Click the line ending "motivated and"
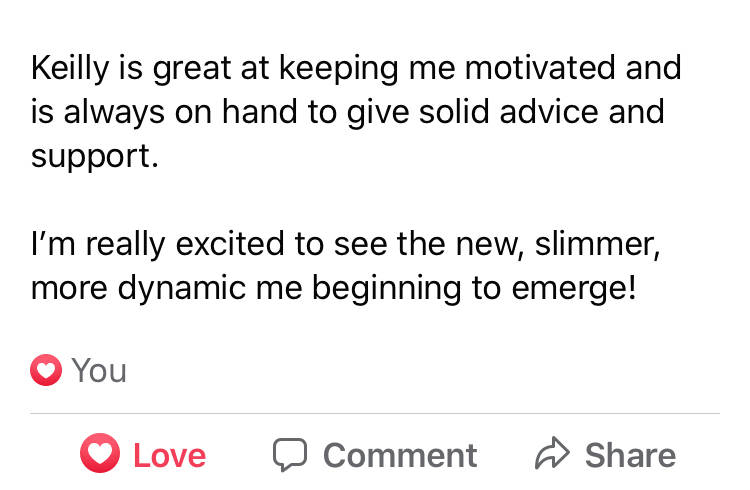 click(x=356, y=68)
